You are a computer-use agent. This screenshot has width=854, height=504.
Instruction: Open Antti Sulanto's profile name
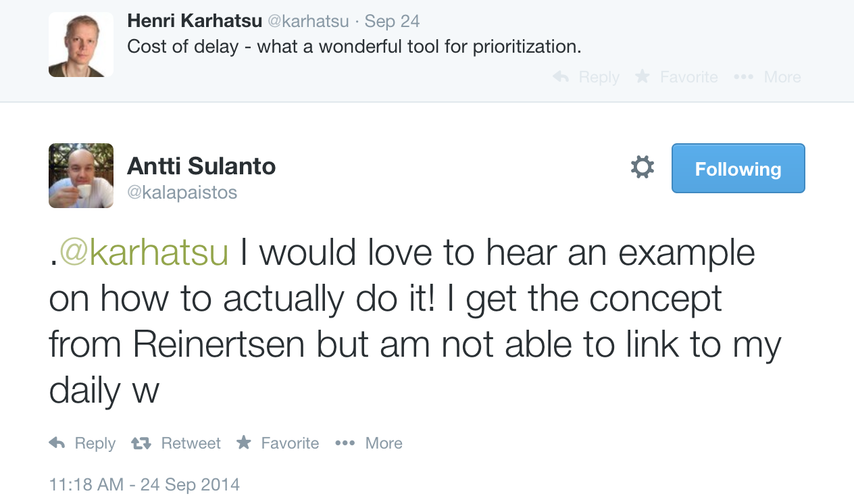pos(201,166)
